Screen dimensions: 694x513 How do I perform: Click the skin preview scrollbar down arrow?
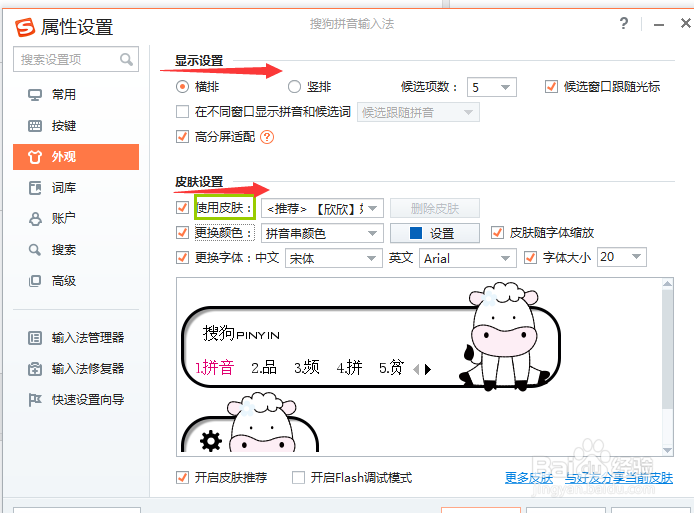[668, 450]
